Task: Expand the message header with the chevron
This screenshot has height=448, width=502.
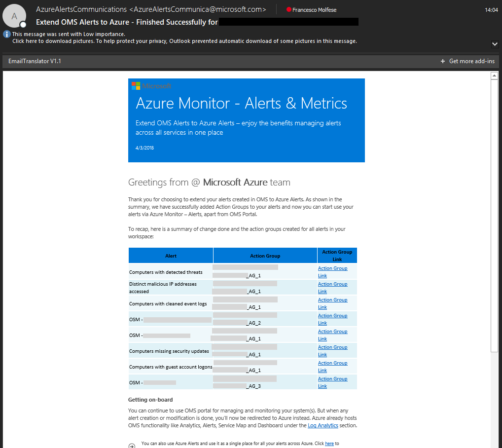Action: 495,44
